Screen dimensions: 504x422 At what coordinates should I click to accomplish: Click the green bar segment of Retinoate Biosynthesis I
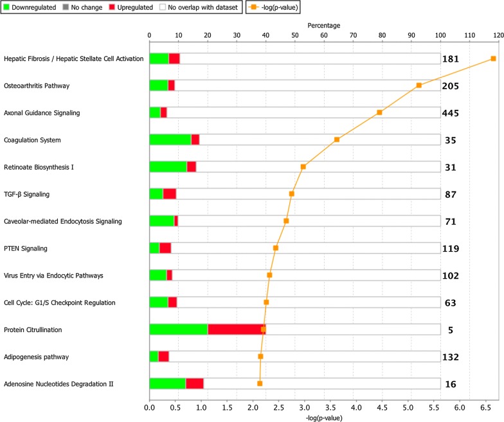[168, 167]
